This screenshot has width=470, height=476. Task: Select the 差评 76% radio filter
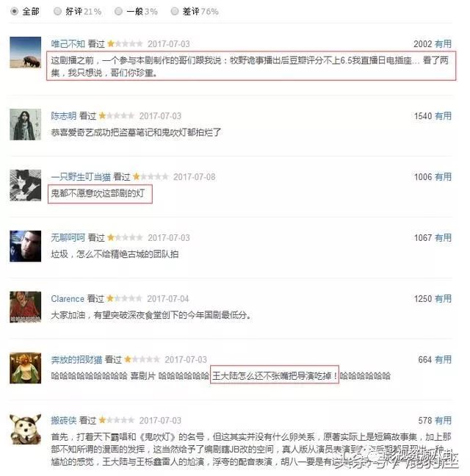[175, 12]
